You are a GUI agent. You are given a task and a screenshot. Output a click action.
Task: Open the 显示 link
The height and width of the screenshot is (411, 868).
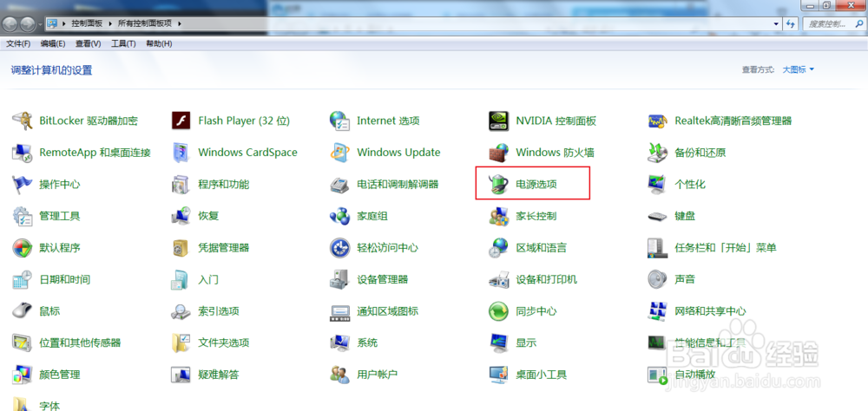click(526, 343)
